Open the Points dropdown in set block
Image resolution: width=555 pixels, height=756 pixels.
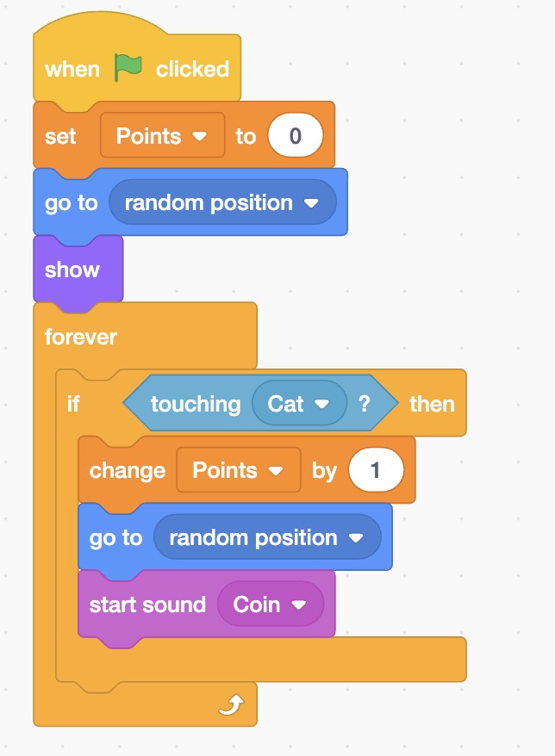pos(163,135)
